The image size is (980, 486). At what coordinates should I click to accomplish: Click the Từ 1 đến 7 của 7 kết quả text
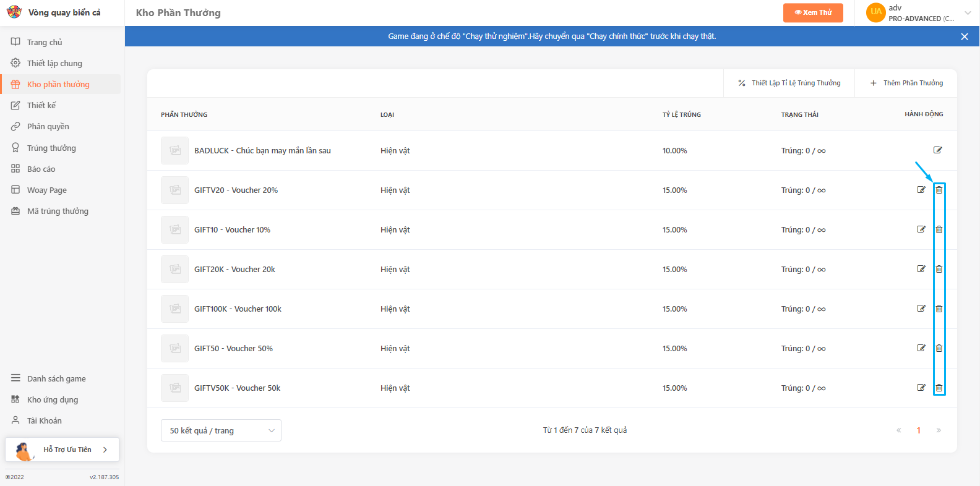585,430
